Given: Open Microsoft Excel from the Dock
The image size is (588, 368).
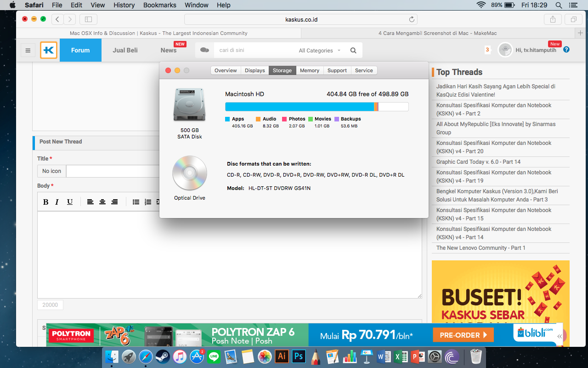Looking at the screenshot, I should pyautogui.click(x=401, y=356).
